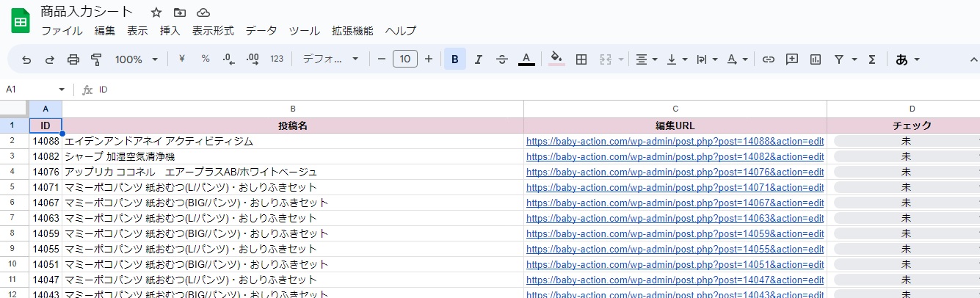Viewport: 980px width, 298px height.
Task: Open the デフォ... font dropdown
Action: click(330, 59)
